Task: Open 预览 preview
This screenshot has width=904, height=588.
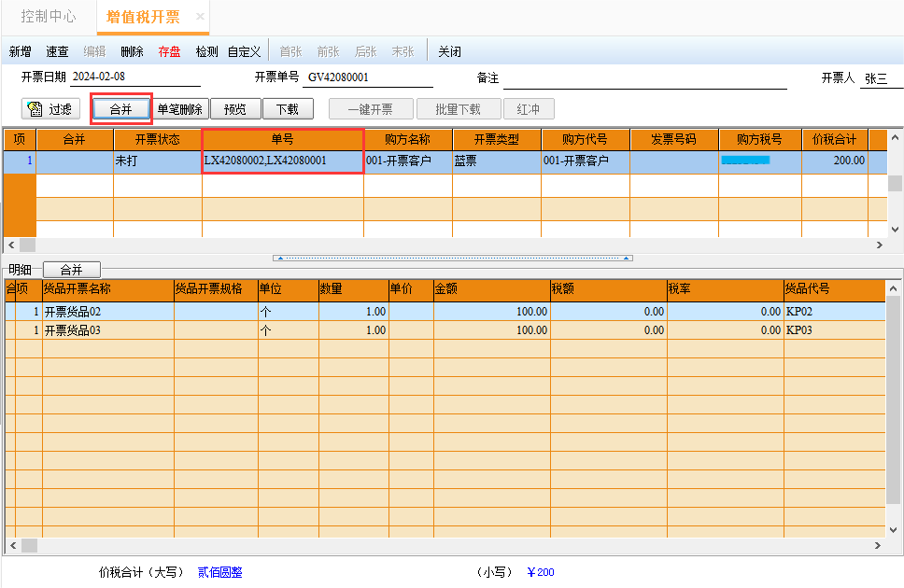Action: (235, 109)
